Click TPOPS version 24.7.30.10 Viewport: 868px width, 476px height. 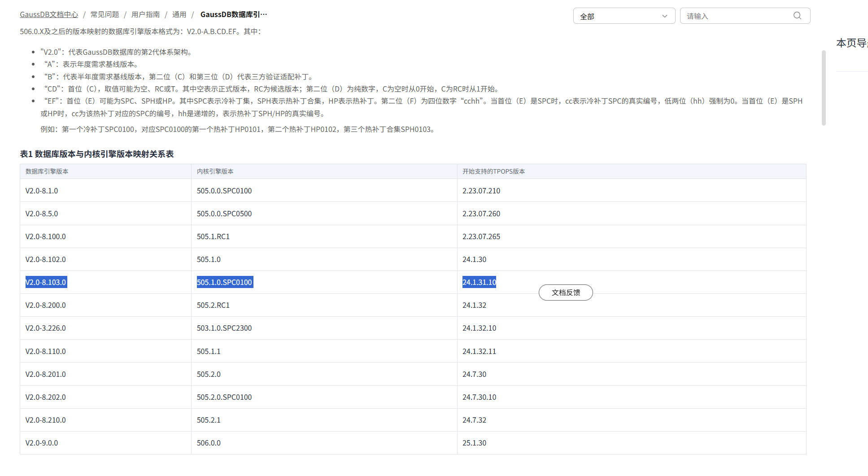tap(479, 397)
